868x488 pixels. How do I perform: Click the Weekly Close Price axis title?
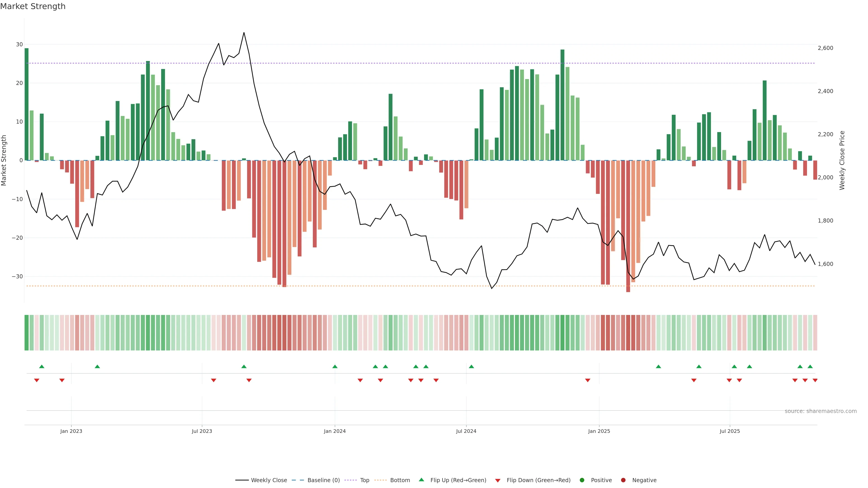842,160
